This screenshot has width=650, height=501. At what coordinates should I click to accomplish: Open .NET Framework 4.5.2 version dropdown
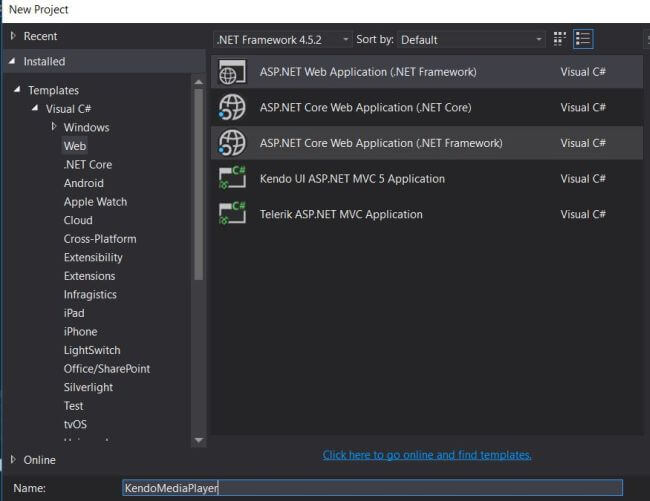point(283,40)
